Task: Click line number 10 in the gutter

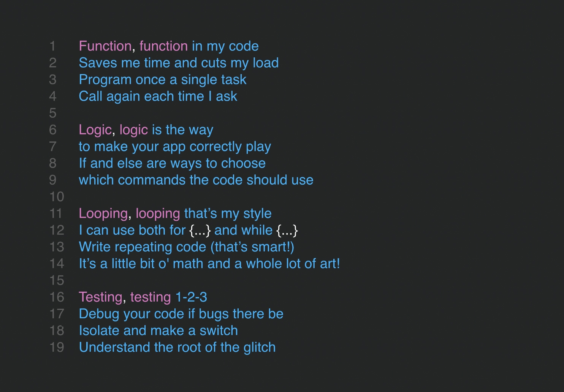Action: pyautogui.click(x=57, y=197)
